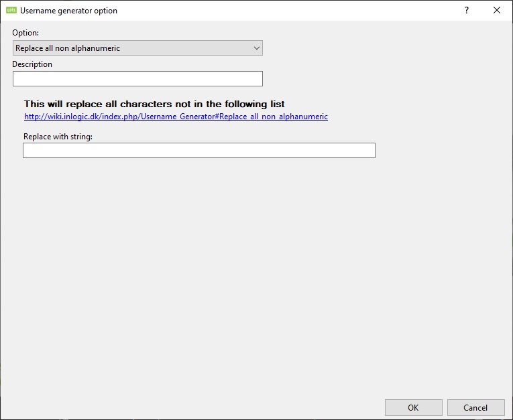The width and height of the screenshot is (513, 420).
Task: Click the 'Replace with string:' label
Action: (x=58, y=136)
